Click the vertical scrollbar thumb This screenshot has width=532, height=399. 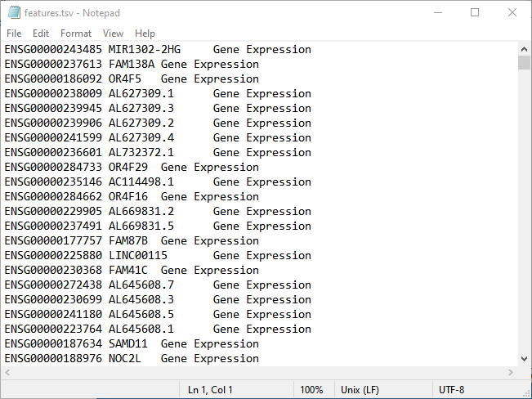point(524,64)
